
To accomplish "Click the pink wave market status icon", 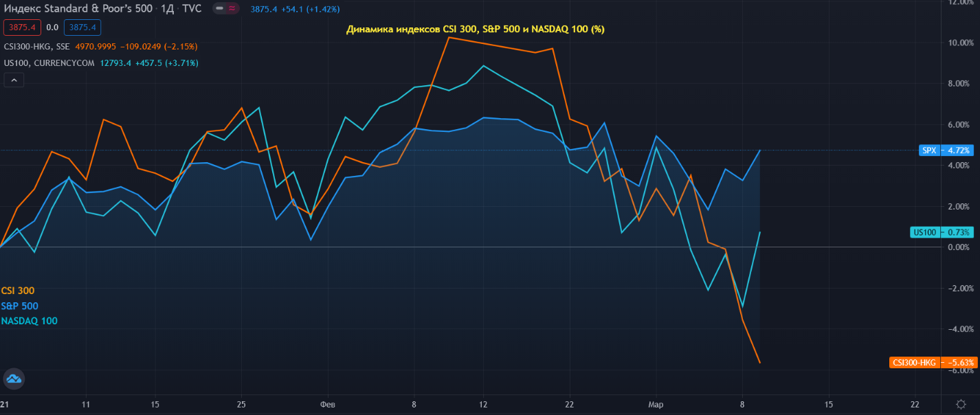I will coord(232,9).
